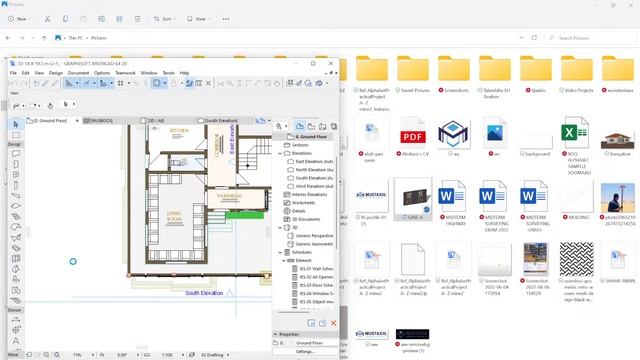
Task: Click Cut icon in File Explorer toolbar
Action: coord(47,19)
